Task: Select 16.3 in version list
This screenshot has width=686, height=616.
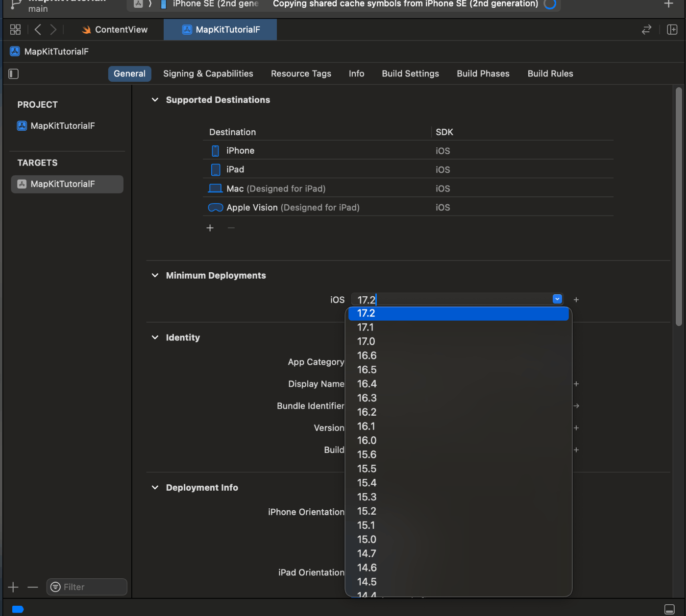Action: 459,398
